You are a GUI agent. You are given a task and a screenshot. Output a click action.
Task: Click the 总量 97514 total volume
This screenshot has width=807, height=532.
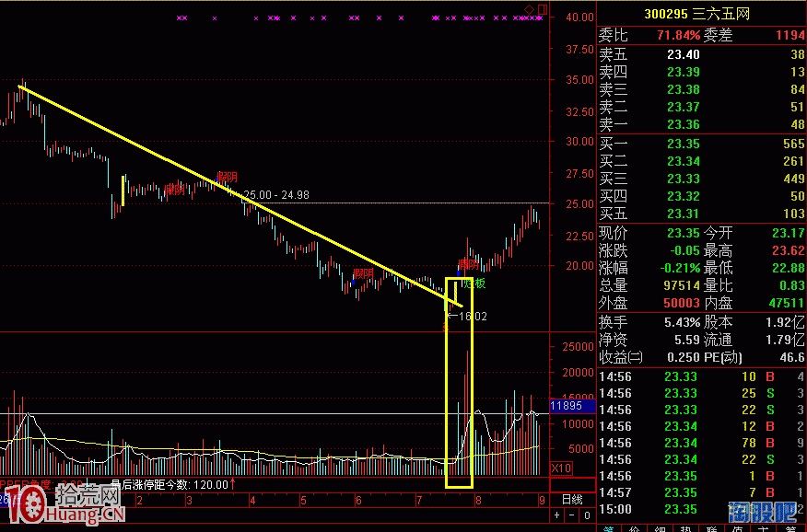[x=682, y=285]
